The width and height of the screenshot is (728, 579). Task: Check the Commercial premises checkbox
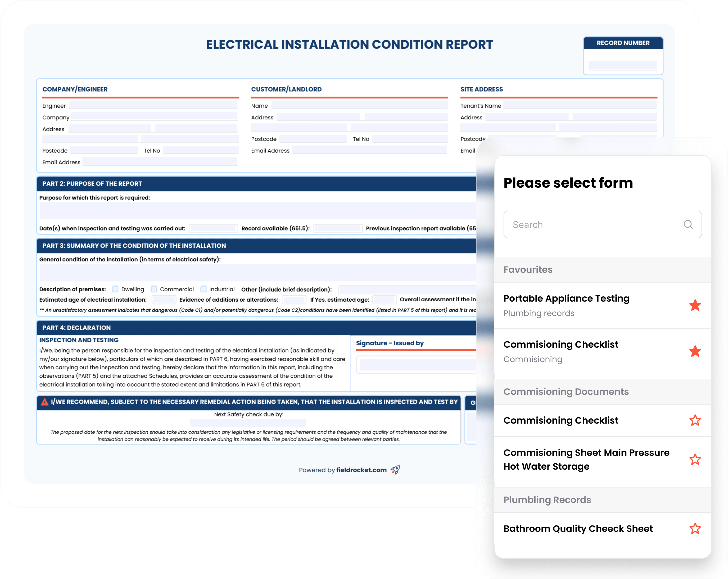click(x=154, y=289)
